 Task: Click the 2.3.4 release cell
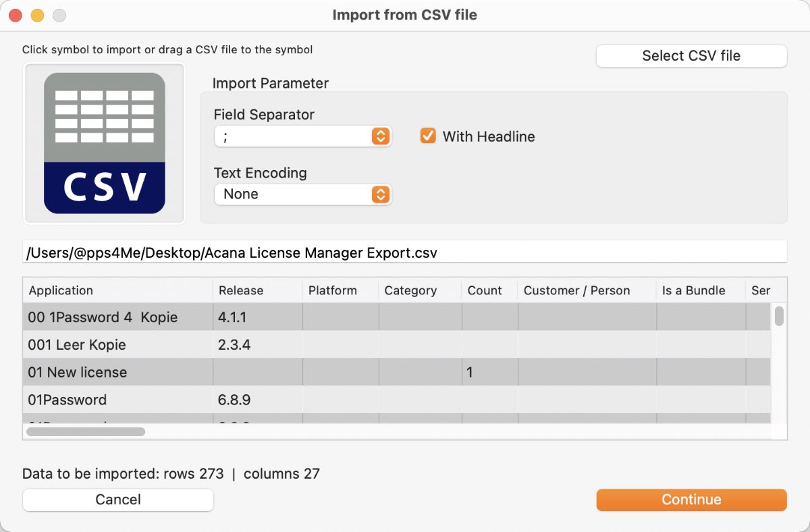257,344
